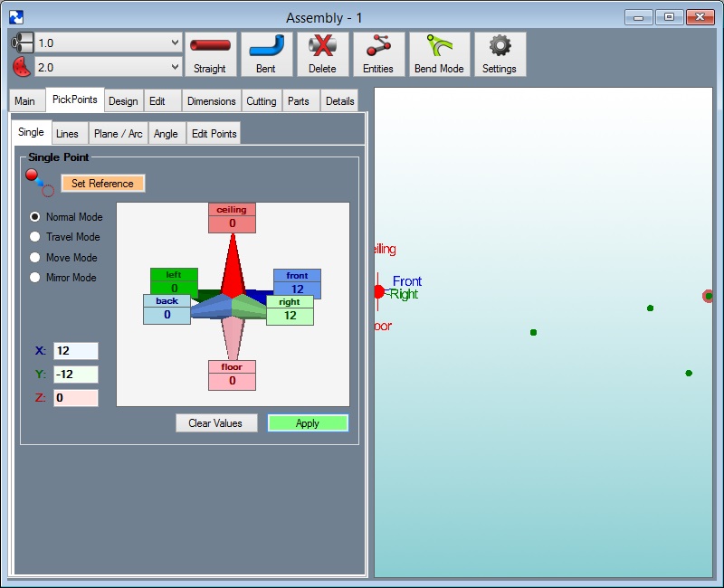Click the back value field
Screen dimensions: 724x588
pos(167,315)
